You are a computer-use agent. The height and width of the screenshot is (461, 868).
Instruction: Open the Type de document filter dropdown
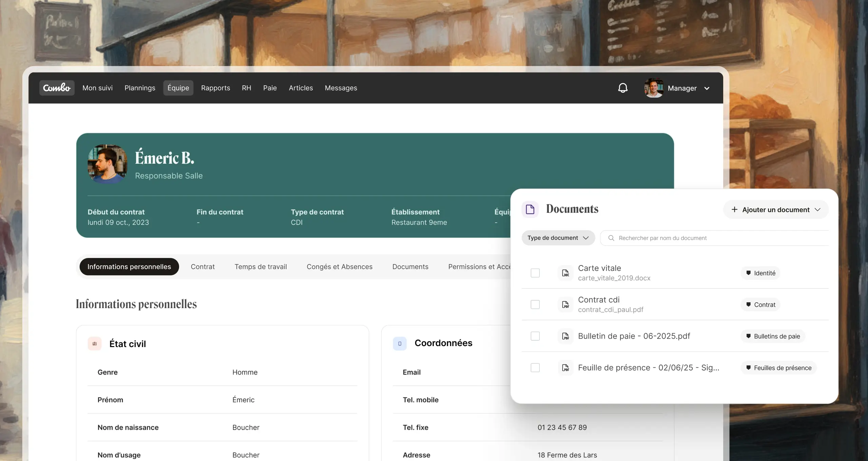(558, 238)
